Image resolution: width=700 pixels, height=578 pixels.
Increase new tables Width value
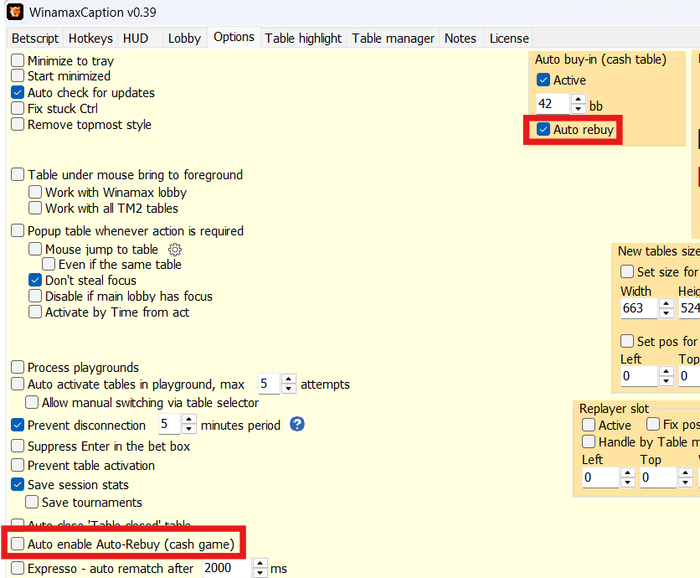pyautogui.click(x=666, y=304)
